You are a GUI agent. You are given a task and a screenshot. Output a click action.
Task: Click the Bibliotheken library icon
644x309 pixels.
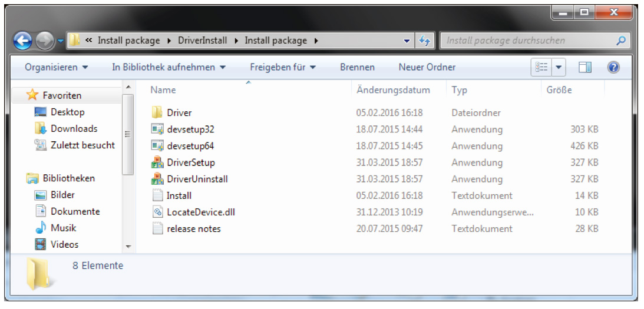(x=32, y=178)
